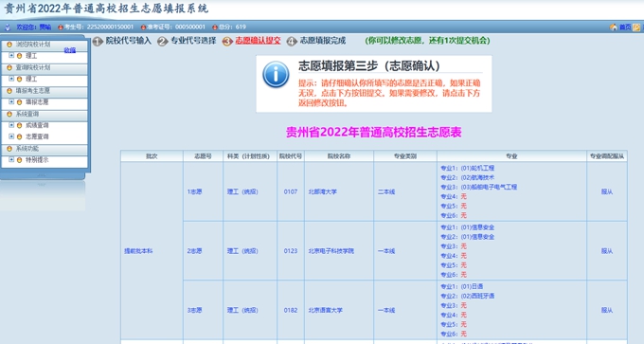Click the home (首页) house icon
644x344 pixels.
613,27
